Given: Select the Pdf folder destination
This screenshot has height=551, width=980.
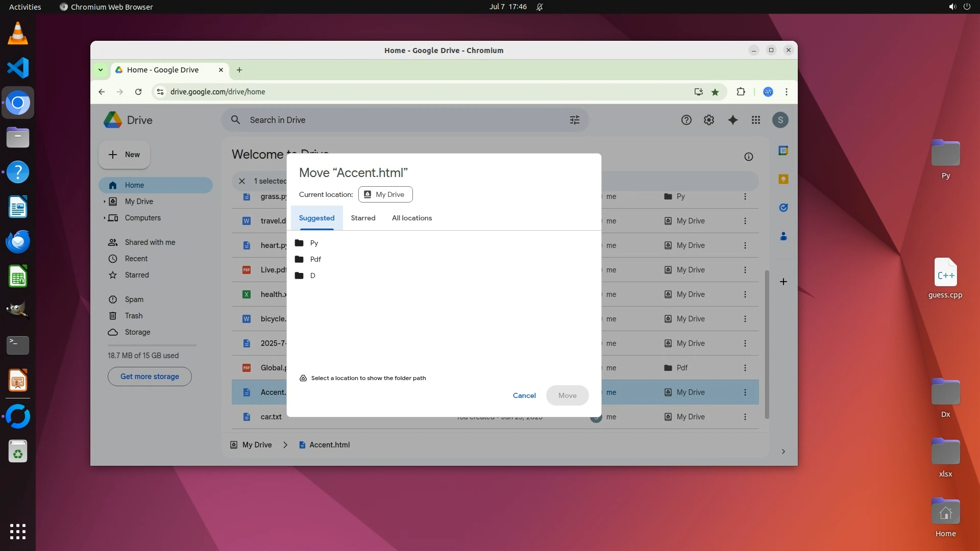Looking at the screenshot, I should (315, 259).
